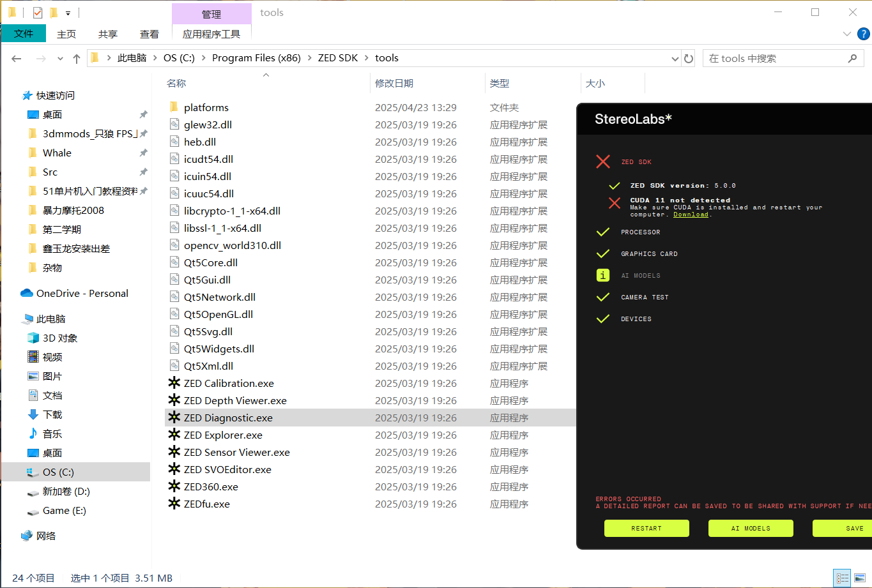This screenshot has width=872, height=588.
Task: Click the AI MODELS button
Action: (751, 528)
